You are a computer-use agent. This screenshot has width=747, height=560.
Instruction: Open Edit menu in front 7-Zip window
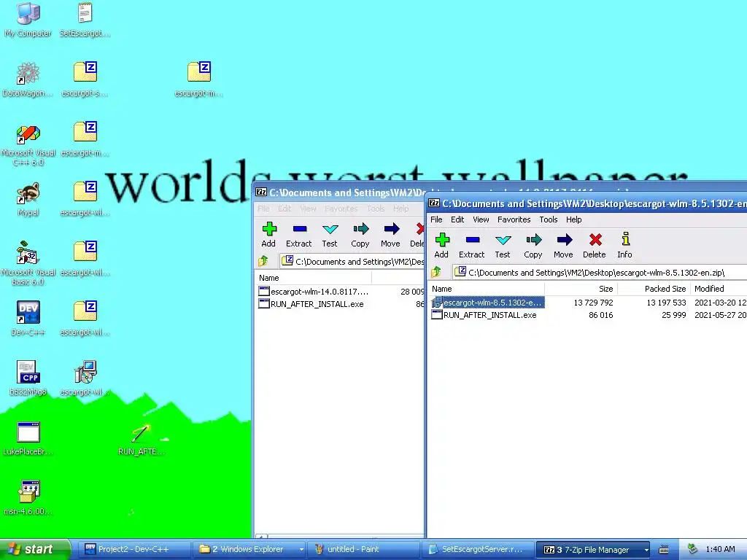[x=457, y=219]
